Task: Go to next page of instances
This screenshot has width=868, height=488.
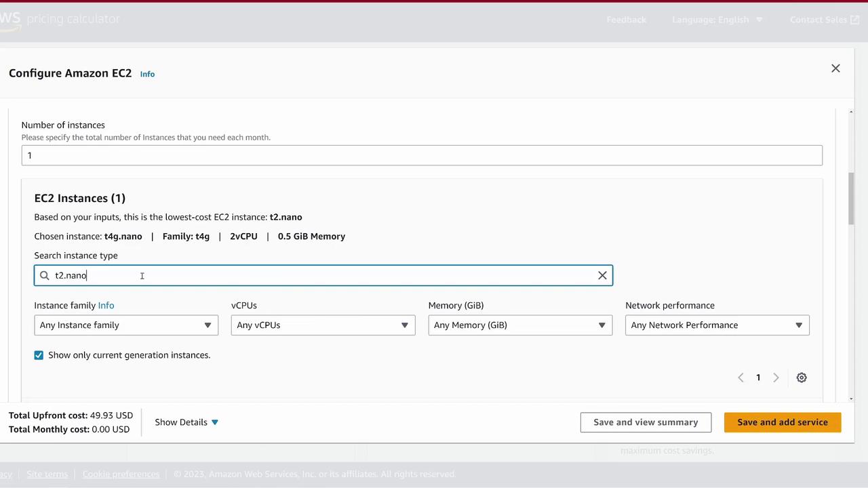Action: (776, 378)
